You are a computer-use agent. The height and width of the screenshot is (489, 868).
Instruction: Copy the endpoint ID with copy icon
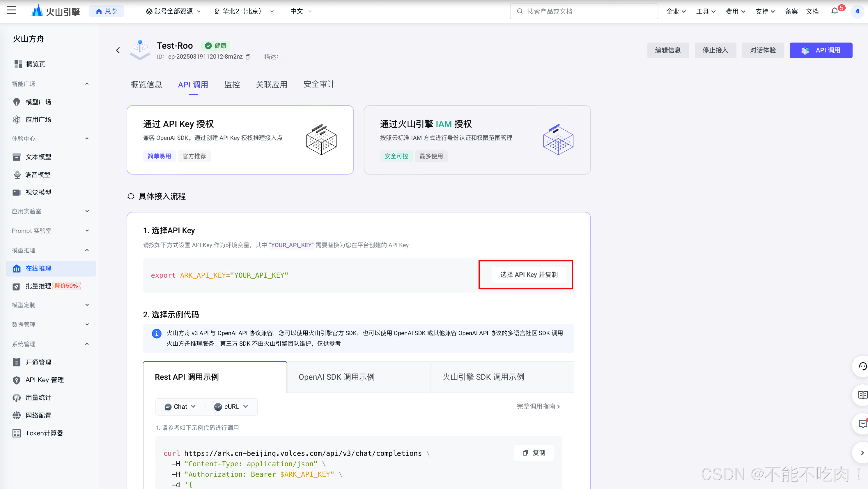tap(248, 57)
